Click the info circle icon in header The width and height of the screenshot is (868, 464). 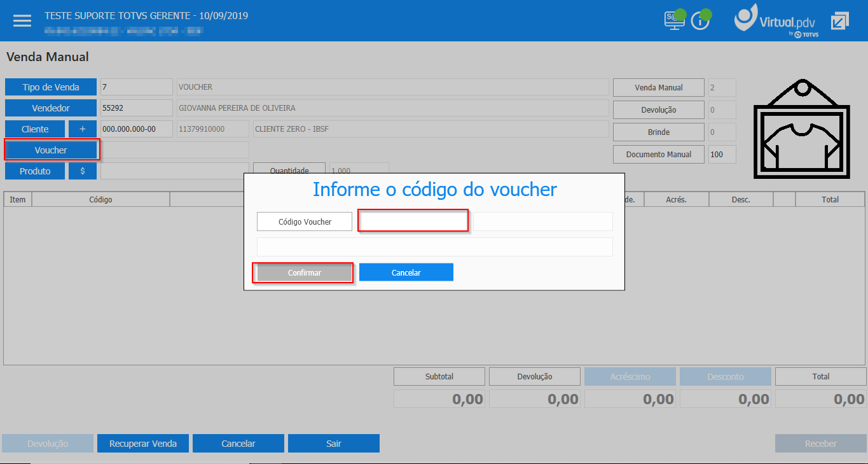pyautogui.click(x=701, y=20)
